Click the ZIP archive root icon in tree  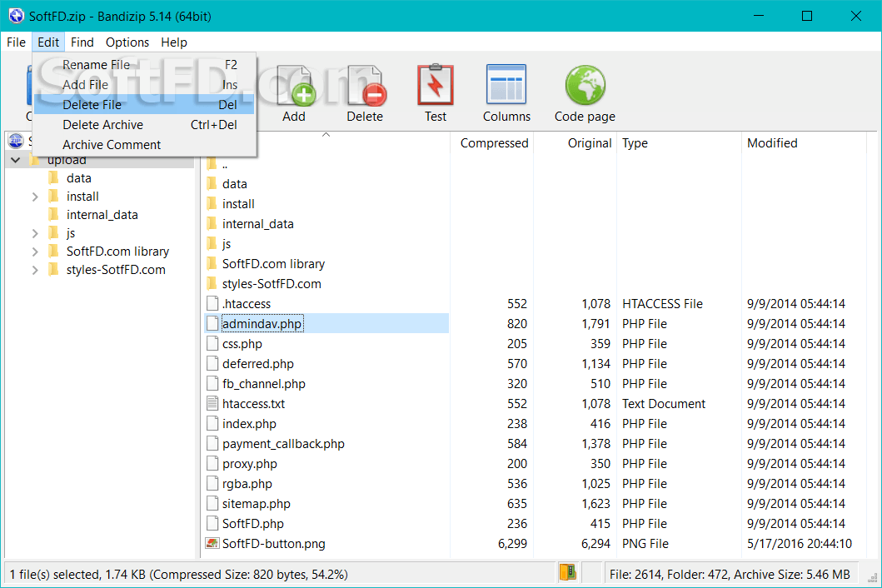pyautogui.click(x=16, y=140)
